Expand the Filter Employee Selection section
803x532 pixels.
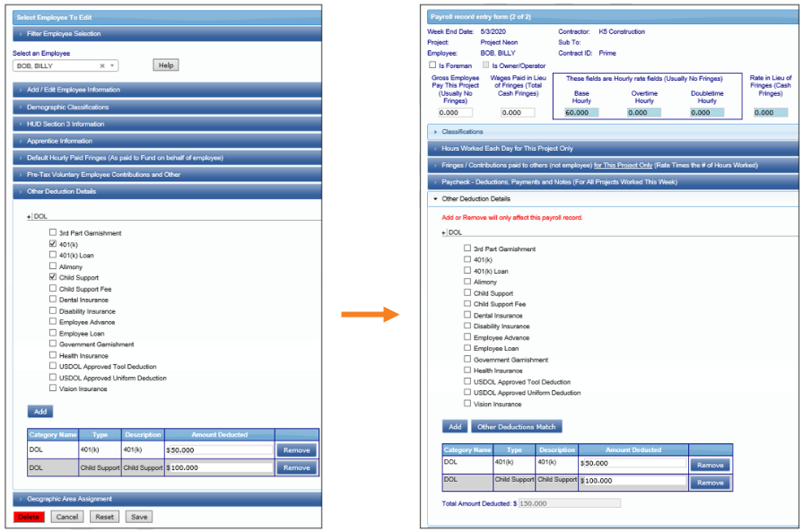(x=167, y=34)
